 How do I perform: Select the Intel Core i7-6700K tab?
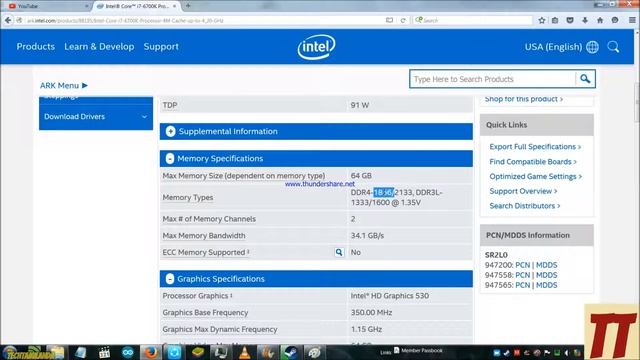137,6
